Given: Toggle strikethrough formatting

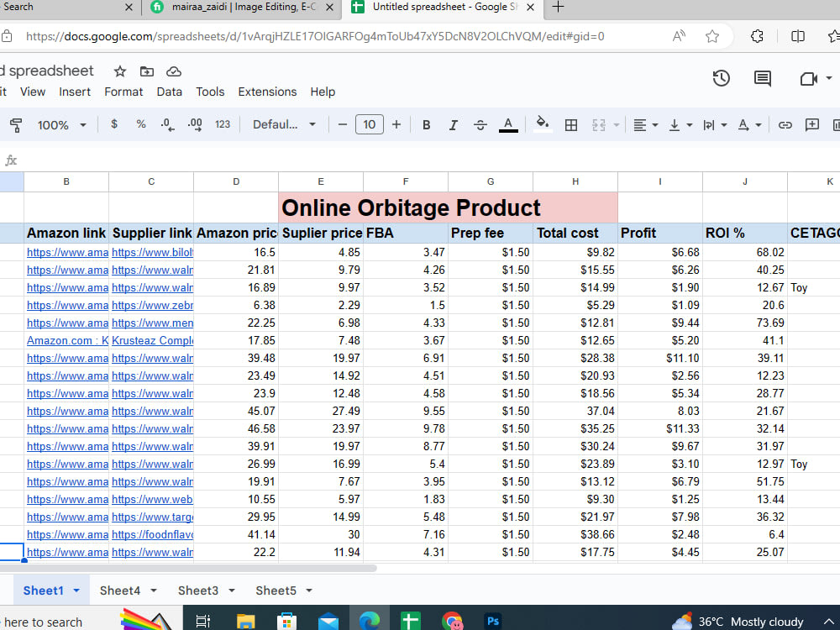Looking at the screenshot, I should [480, 125].
